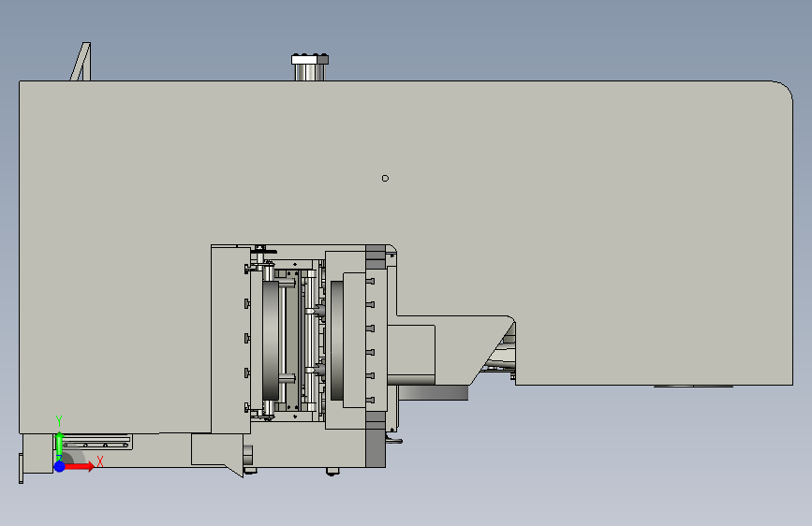
Task: Select the small circular hole on housing
Action: pyautogui.click(x=385, y=178)
